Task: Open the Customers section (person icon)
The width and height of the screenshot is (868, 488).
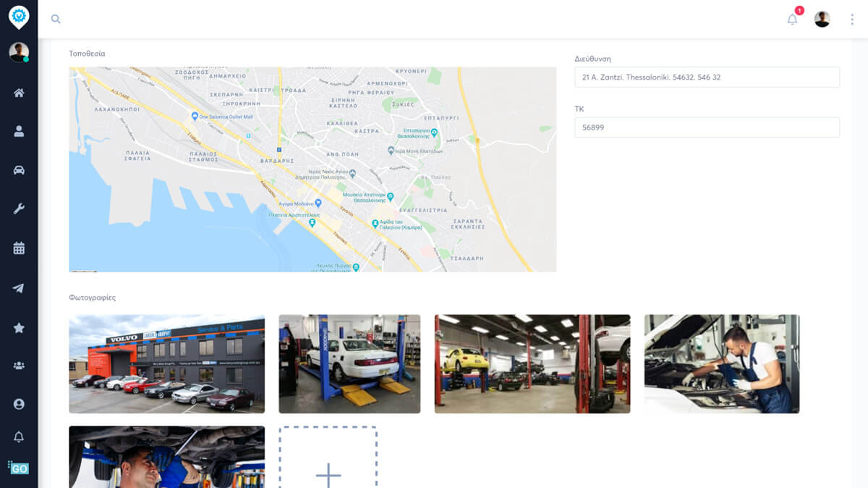Action: 20,131
